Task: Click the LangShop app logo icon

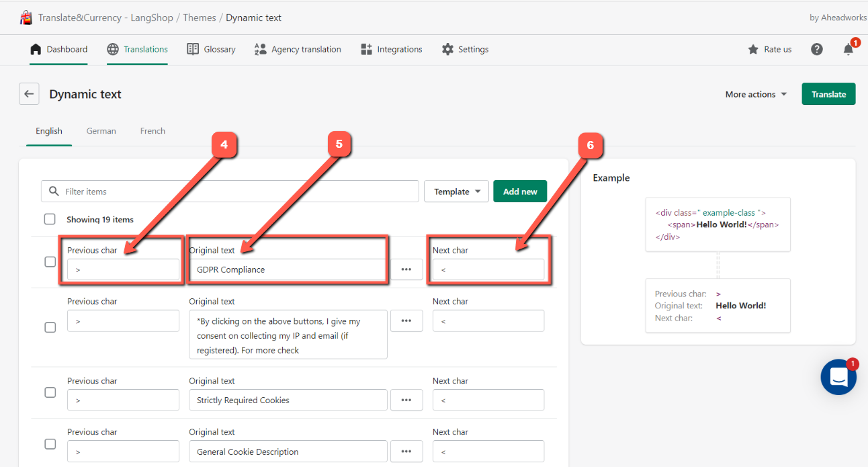Action: tap(26, 17)
